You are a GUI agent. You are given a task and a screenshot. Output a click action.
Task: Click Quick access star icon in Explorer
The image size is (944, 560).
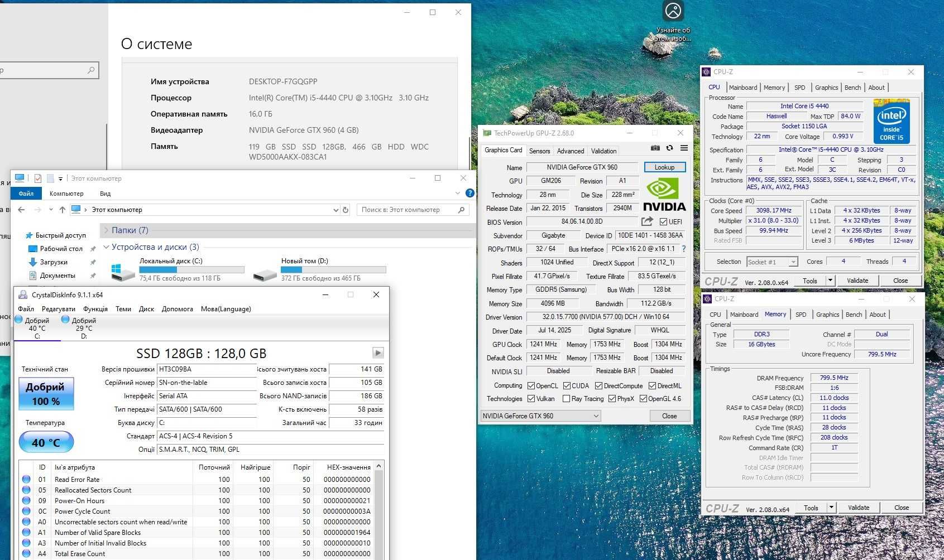click(29, 235)
